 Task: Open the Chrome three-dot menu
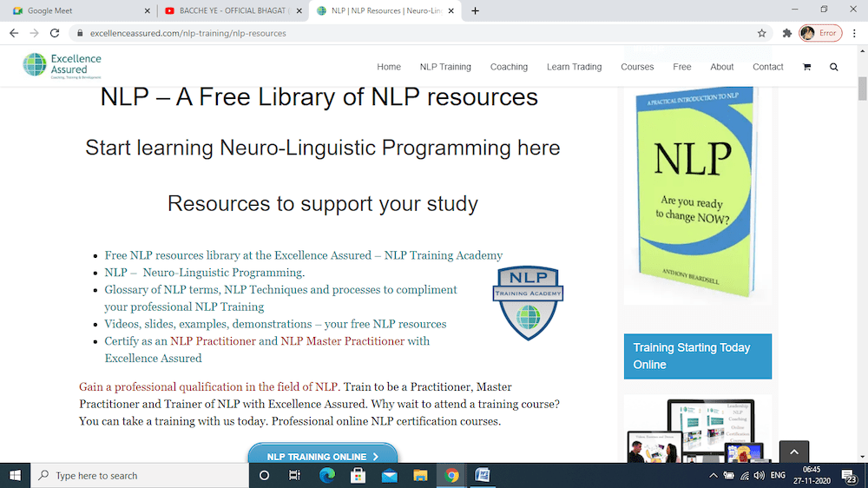854,33
